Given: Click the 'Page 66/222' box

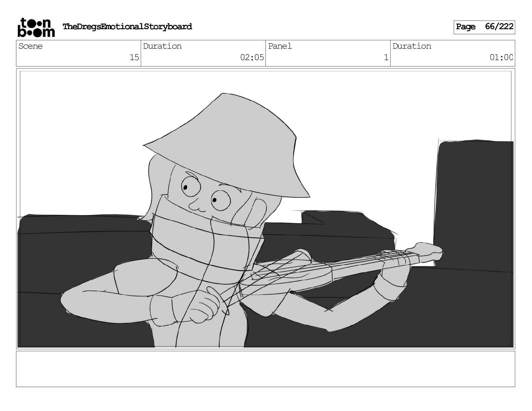Looking at the screenshot, I should click(x=484, y=27).
